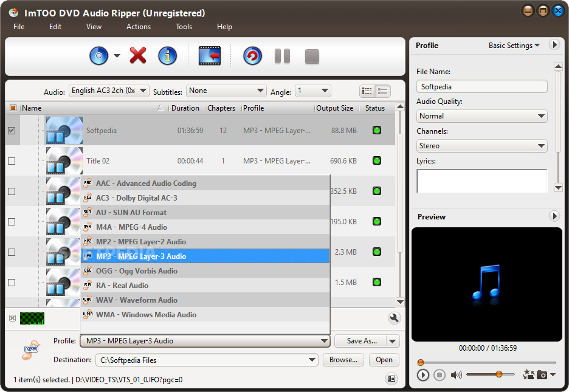Click the preview settings icon beside camera
Image resolution: width=569 pixels, height=392 pixels.
(528, 374)
